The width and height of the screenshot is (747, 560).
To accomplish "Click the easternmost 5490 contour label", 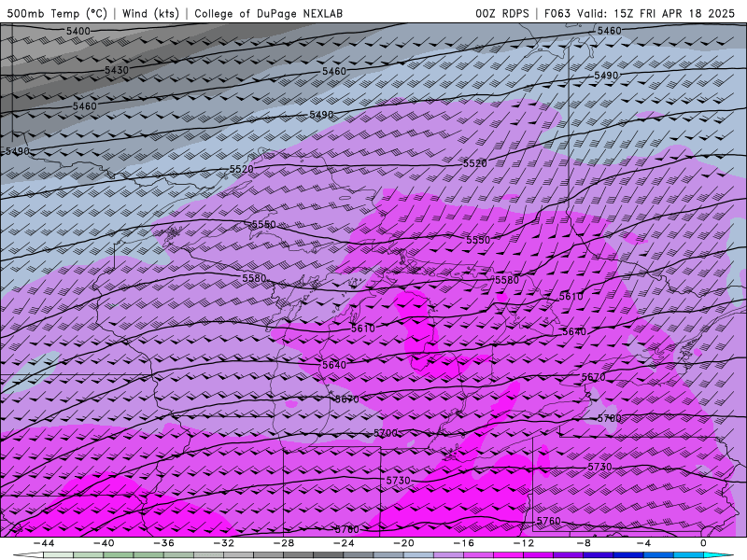I will [606, 76].
